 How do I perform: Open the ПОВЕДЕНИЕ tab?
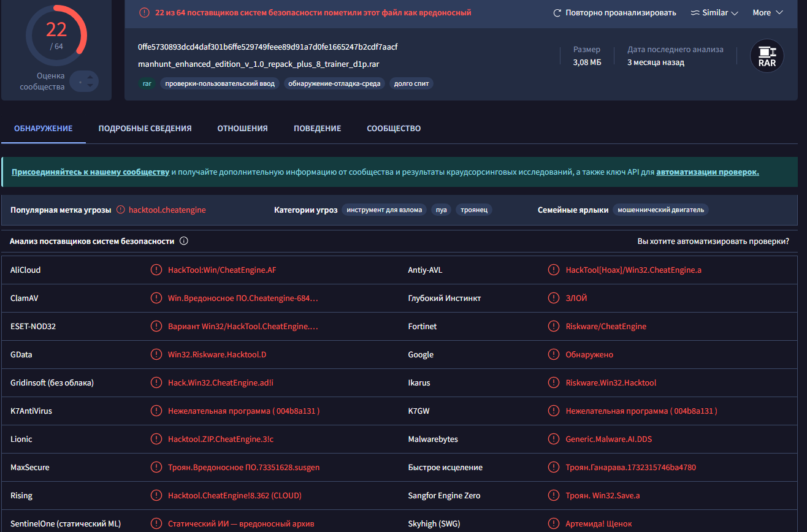click(x=317, y=129)
